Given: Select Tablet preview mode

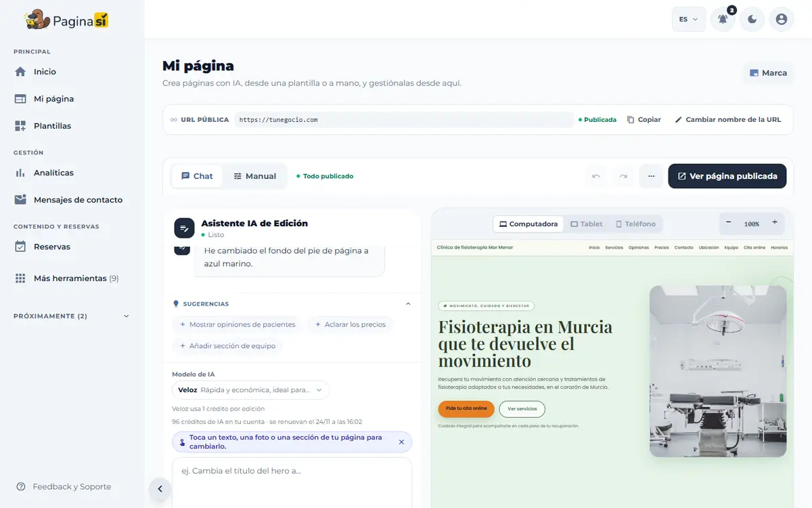Looking at the screenshot, I should [x=586, y=224].
